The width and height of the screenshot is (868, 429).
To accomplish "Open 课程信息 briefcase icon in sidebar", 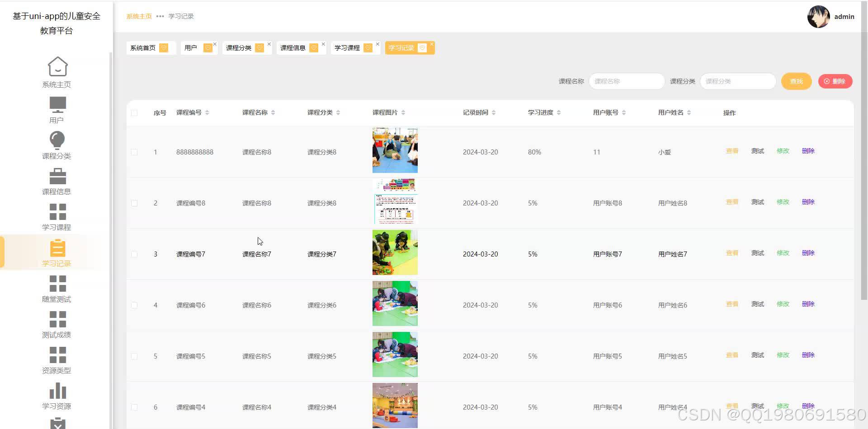I will (57, 176).
